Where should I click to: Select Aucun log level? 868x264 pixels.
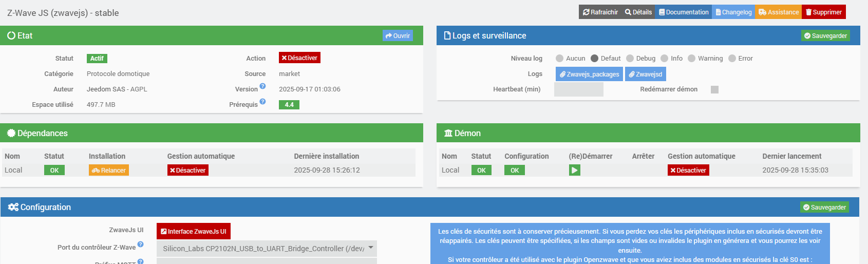coord(560,59)
